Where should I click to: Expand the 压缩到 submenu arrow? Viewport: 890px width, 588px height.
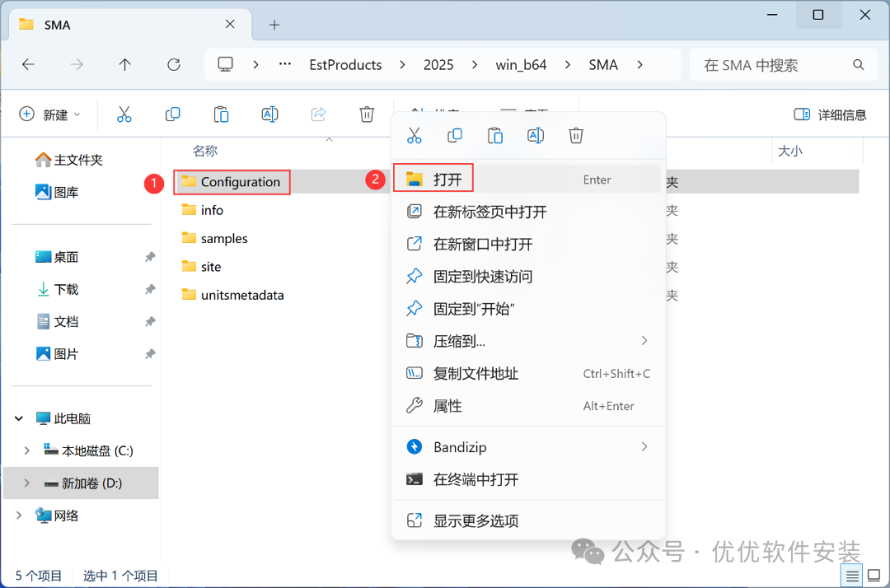click(x=644, y=340)
